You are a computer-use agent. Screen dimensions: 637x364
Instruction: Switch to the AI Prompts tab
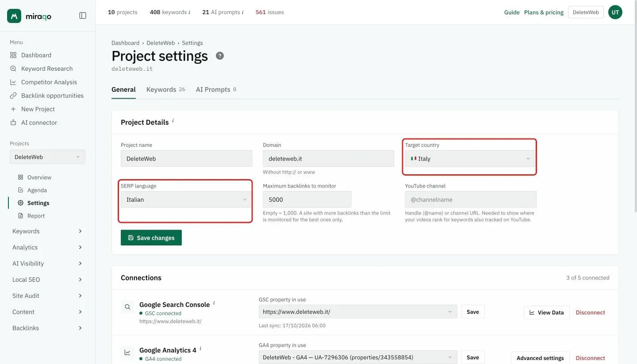pyautogui.click(x=216, y=89)
